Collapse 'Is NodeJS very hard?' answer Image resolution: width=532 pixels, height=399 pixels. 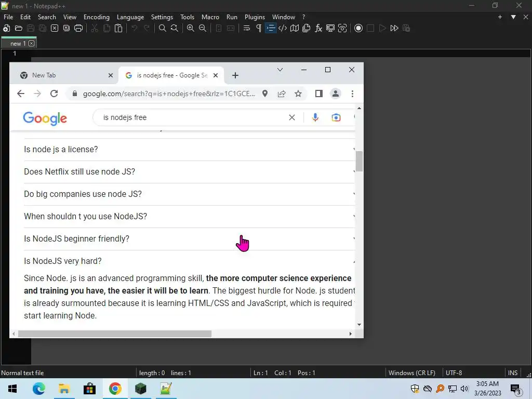[189, 261]
